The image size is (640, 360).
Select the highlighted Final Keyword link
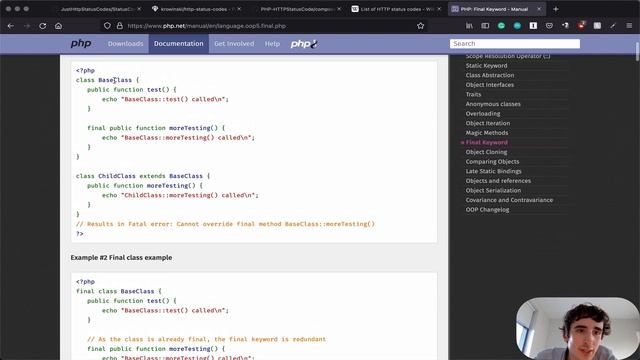point(487,142)
